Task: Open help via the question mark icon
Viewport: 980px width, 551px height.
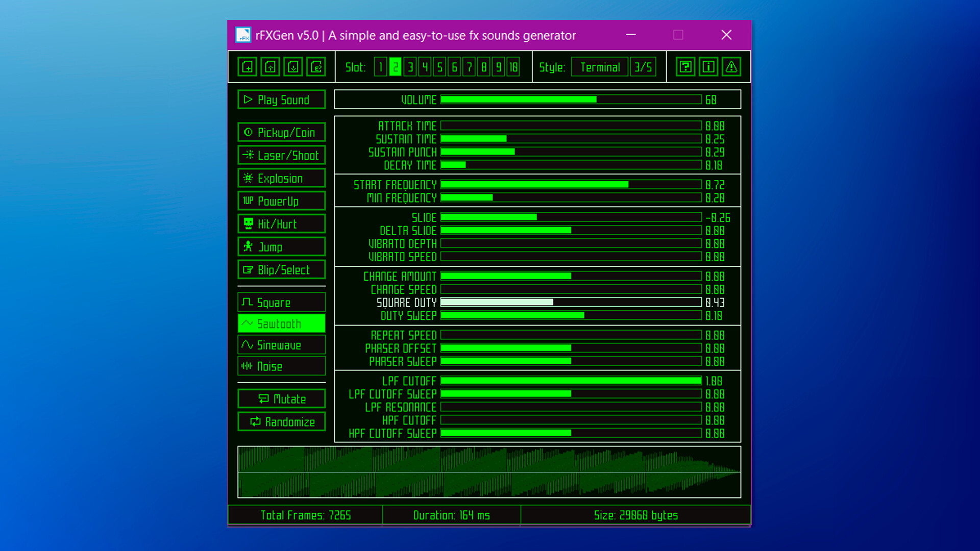Action: click(685, 66)
